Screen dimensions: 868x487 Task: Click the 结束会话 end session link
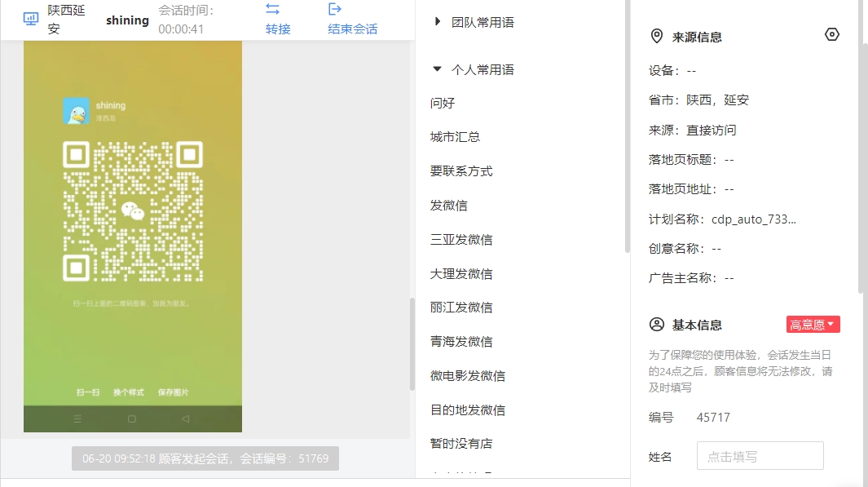click(x=353, y=29)
